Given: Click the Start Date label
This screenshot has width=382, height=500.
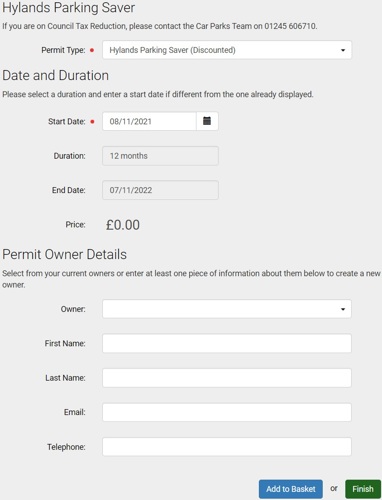Looking at the screenshot, I should click(67, 121).
